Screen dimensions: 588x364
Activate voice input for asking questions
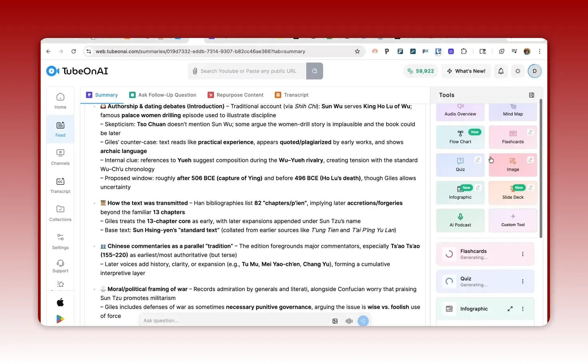click(349, 321)
